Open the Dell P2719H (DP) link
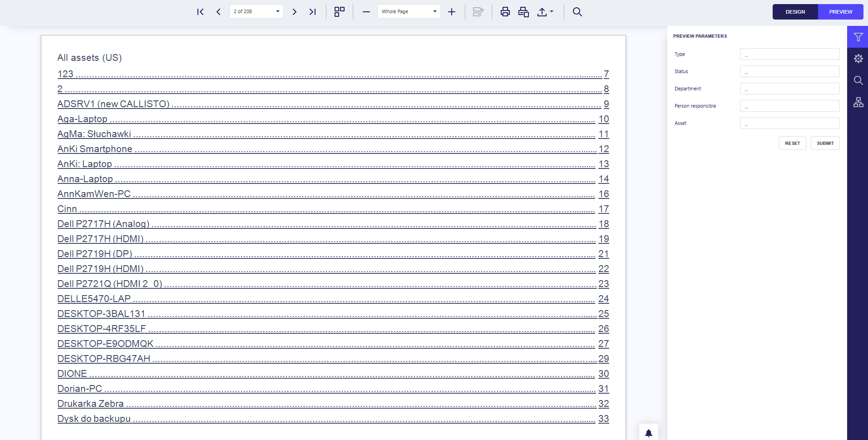This screenshot has height=440, width=868. [x=94, y=254]
